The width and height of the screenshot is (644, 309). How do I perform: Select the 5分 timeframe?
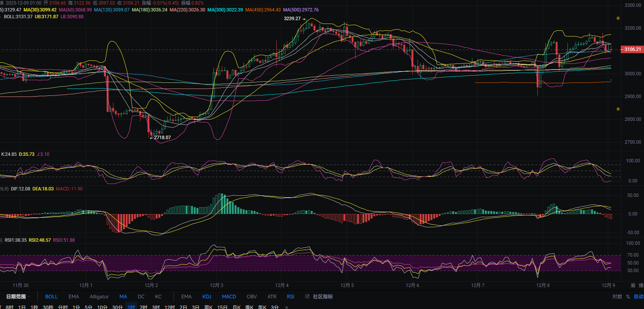(88, 307)
